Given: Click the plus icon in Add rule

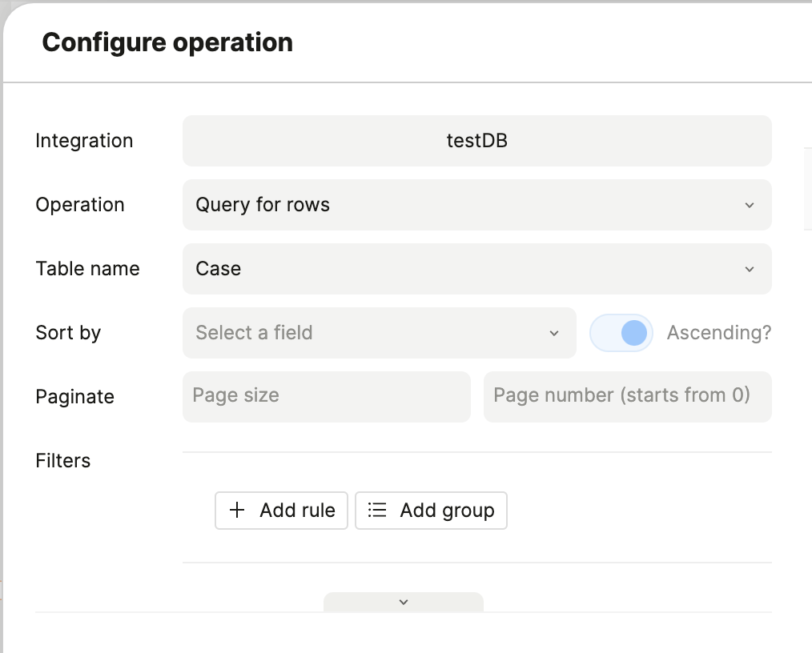Looking at the screenshot, I should 237,511.
